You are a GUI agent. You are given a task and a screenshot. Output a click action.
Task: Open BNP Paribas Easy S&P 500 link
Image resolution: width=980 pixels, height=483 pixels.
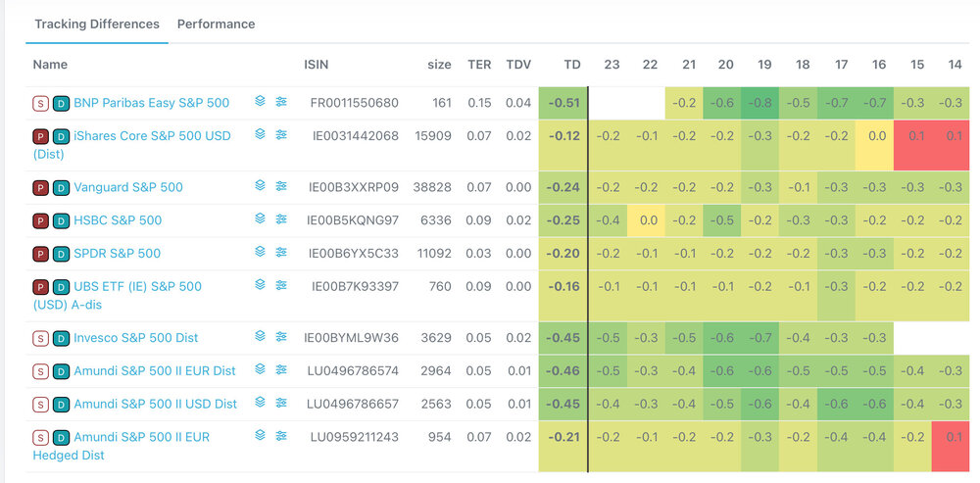pyautogui.click(x=151, y=103)
